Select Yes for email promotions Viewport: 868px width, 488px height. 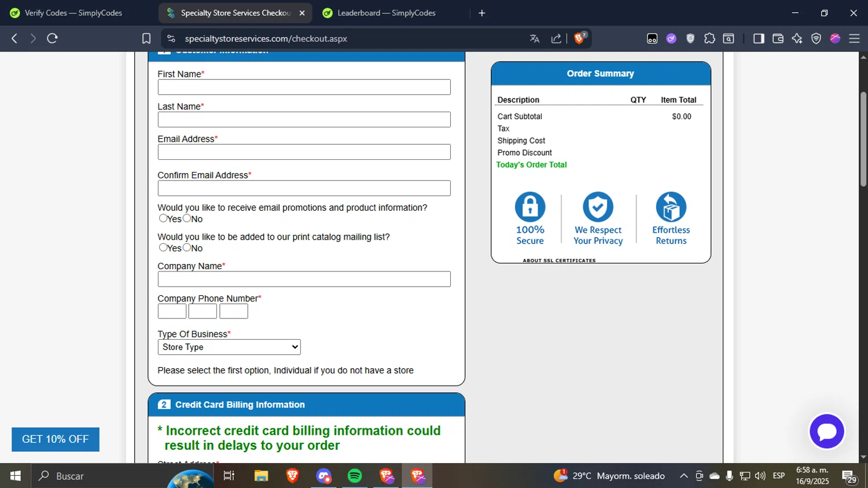point(163,218)
